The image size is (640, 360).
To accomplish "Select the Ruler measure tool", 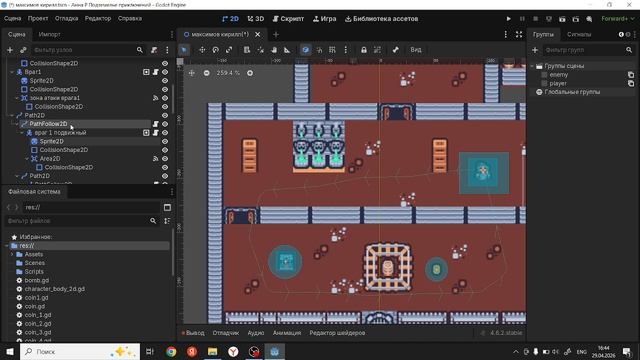I will (x=287, y=50).
